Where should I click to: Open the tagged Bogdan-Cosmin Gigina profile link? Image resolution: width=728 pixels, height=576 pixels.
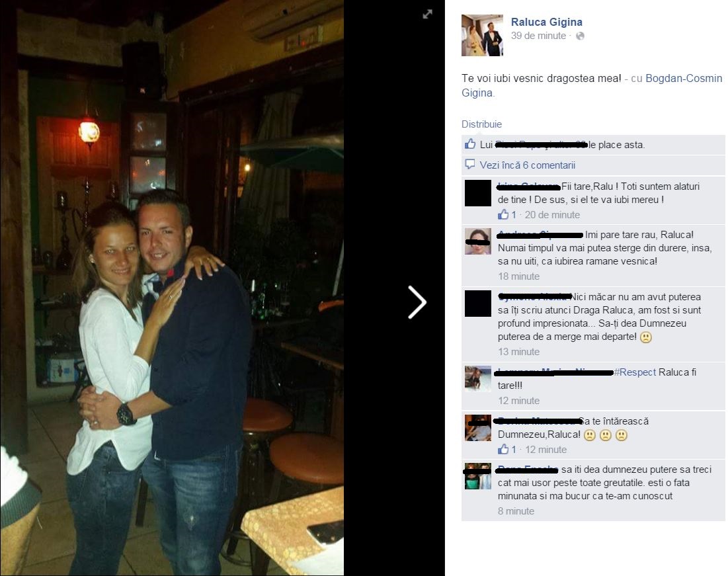click(x=592, y=85)
